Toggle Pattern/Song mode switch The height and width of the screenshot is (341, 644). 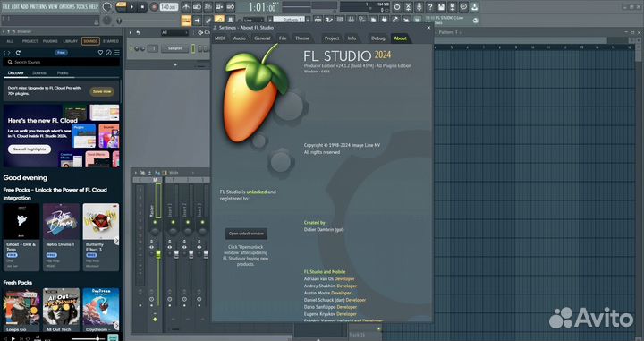pyautogui.click(x=121, y=6)
